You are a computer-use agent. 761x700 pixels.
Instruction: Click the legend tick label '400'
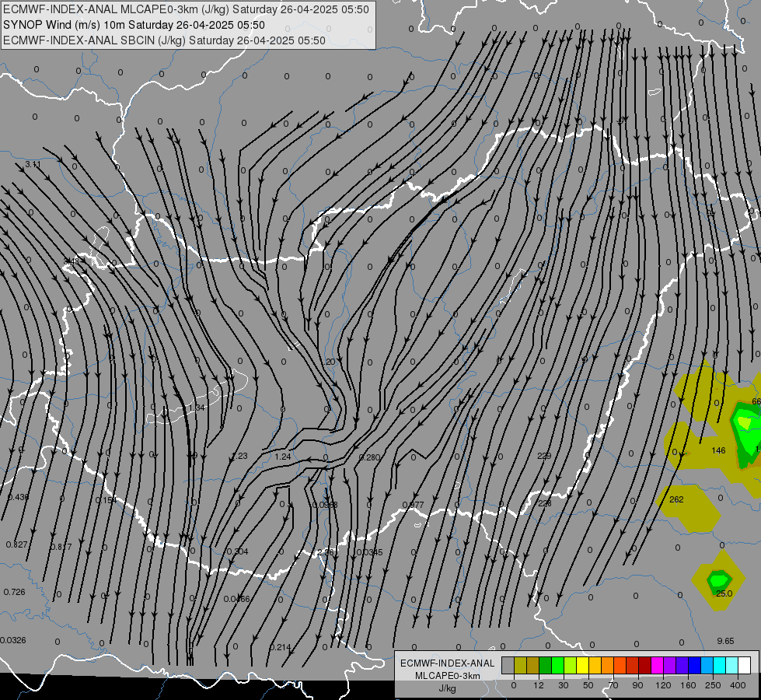point(738,685)
